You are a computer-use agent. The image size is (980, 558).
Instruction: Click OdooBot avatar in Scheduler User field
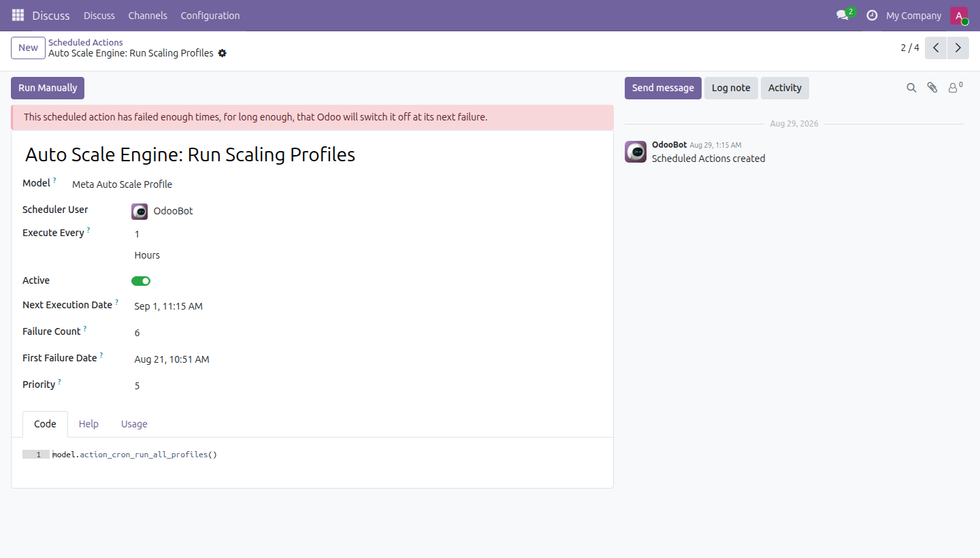(140, 212)
